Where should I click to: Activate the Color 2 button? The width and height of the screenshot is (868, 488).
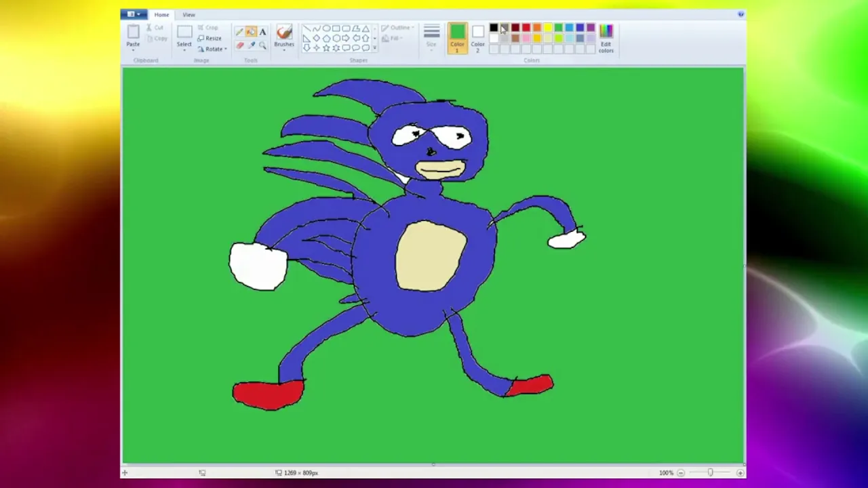[x=478, y=39]
